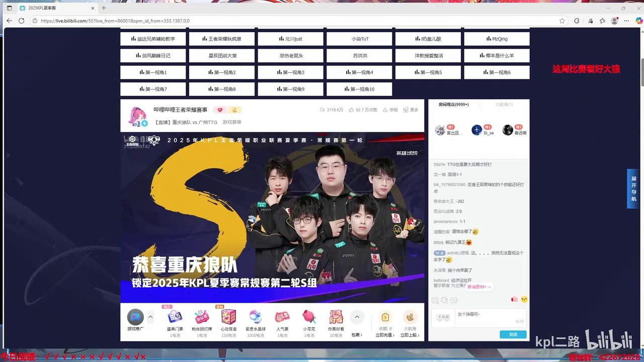Open the yellow emoji picker

pos(524,299)
